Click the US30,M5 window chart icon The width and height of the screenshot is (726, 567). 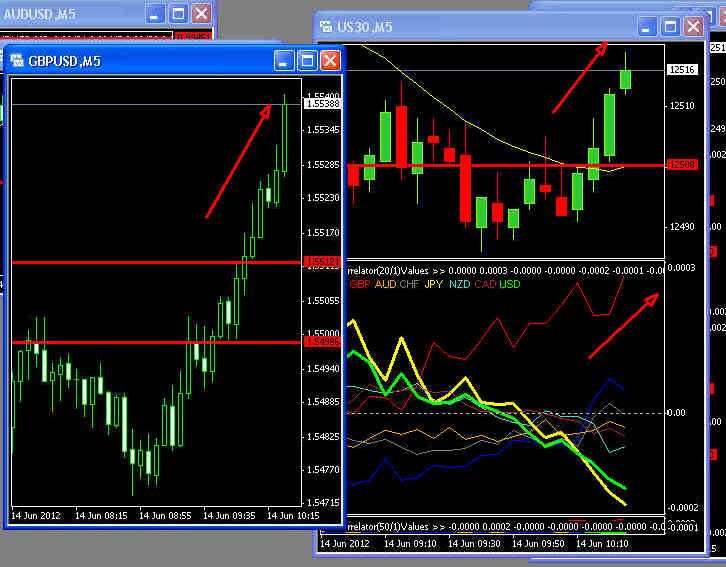326,27
